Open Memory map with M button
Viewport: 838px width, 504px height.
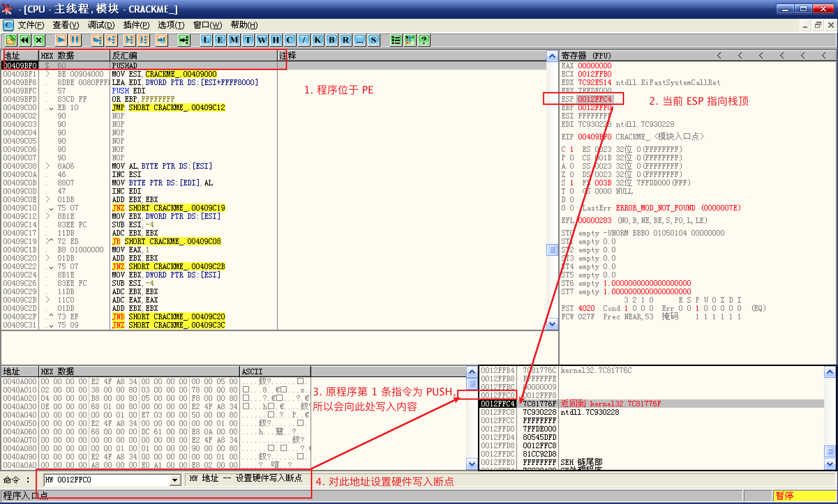(234, 40)
